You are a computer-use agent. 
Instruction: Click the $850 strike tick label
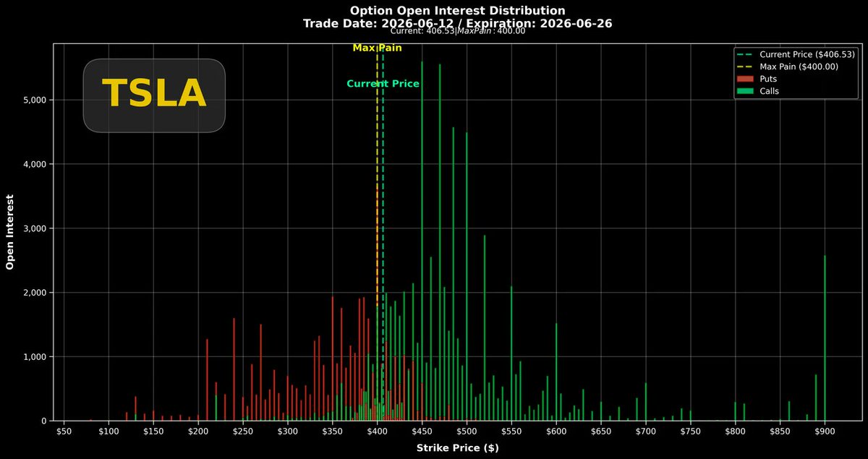780,432
